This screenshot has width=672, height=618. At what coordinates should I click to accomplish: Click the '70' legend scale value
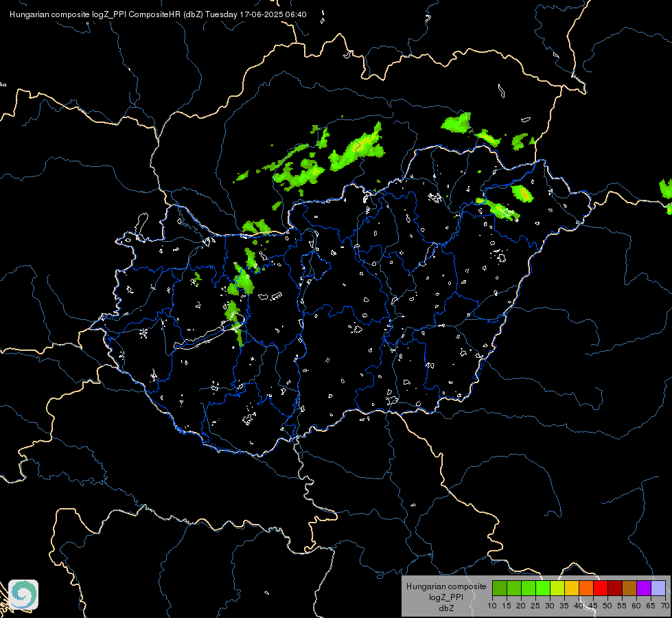[665, 606]
